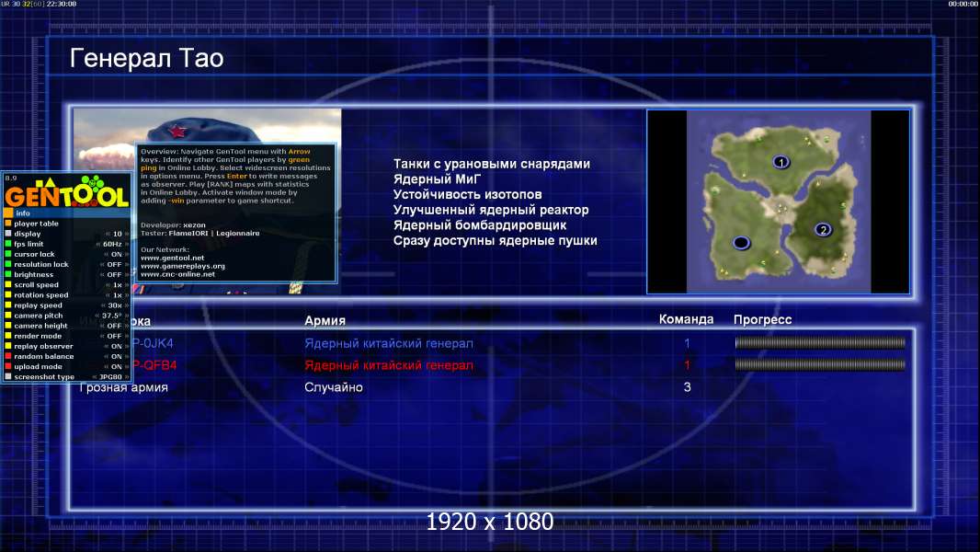980x552 pixels.
Task: Select start position 2 on the map
Action: tap(823, 229)
